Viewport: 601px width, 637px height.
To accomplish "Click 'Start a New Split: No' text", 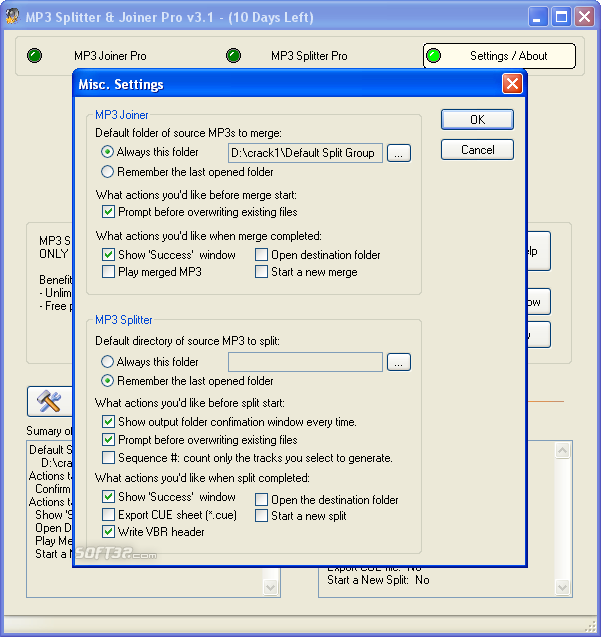I will click(378, 580).
